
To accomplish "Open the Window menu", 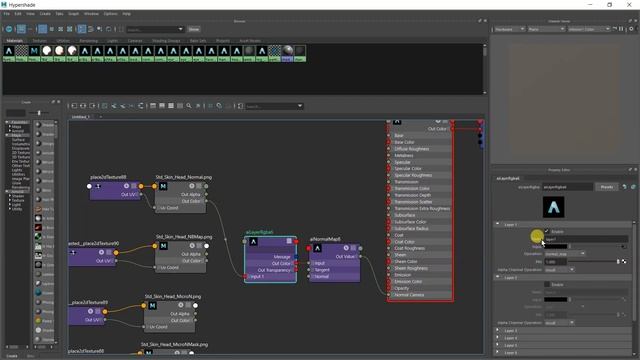I will (91, 13).
